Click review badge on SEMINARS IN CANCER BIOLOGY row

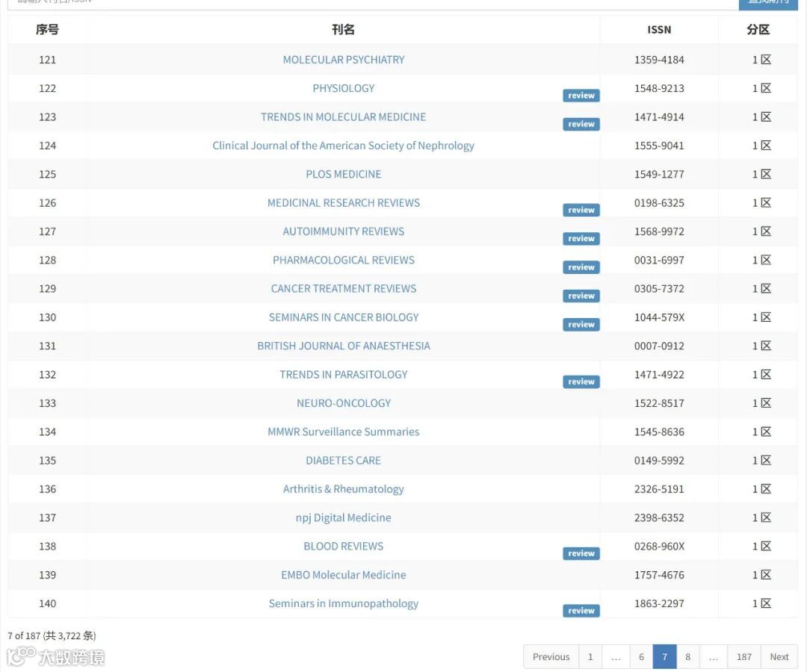point(581,325)
